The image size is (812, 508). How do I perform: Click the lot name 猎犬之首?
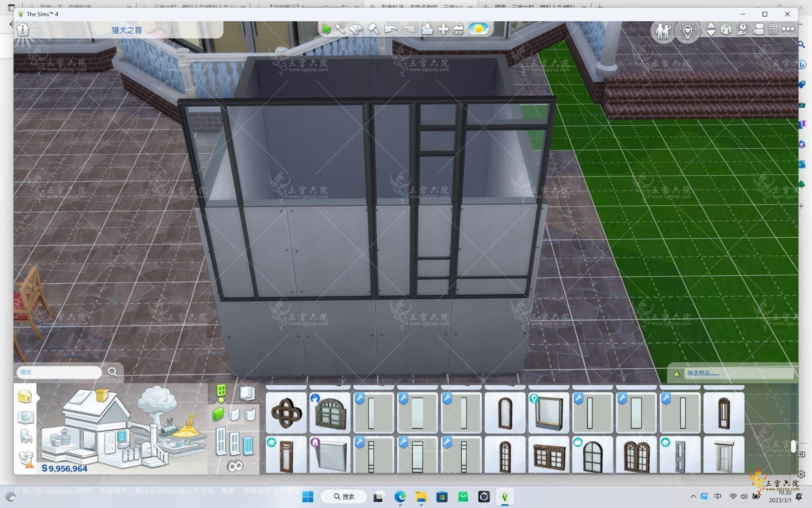pyautogui.click(x=126, y=30)
